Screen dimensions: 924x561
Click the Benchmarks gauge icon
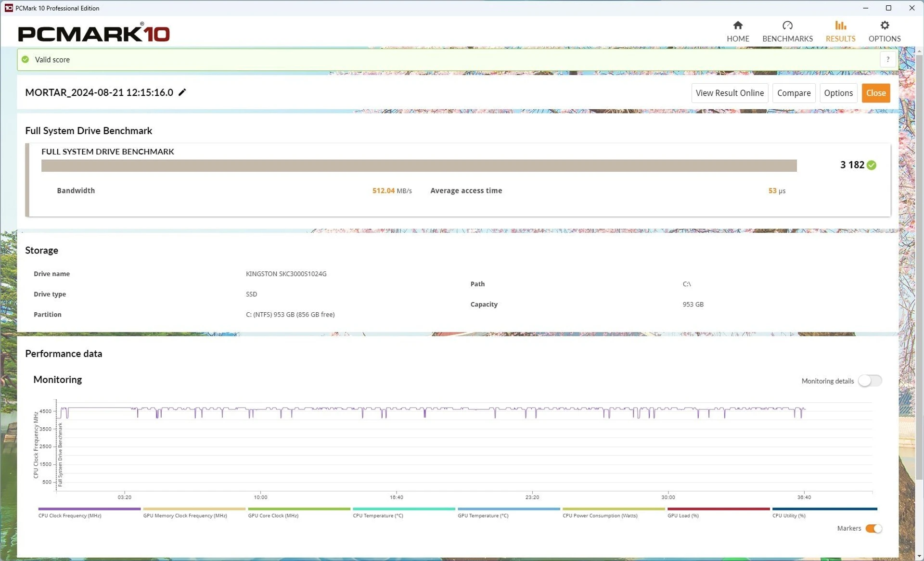pos(787,25)
